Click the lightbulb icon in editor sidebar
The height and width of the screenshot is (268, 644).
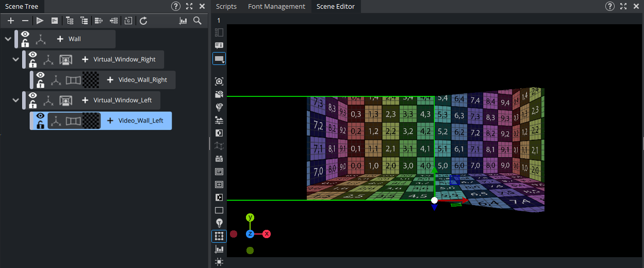coord(219,223)
